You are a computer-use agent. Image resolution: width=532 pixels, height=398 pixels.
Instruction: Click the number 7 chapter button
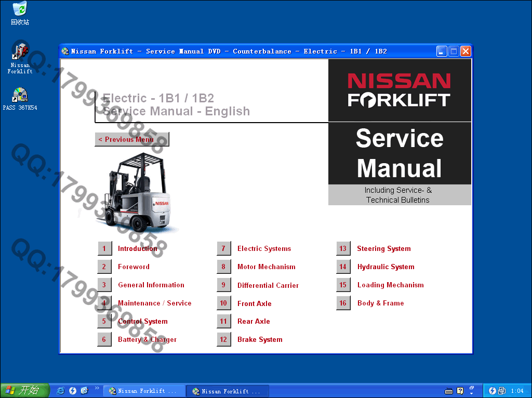224,248
